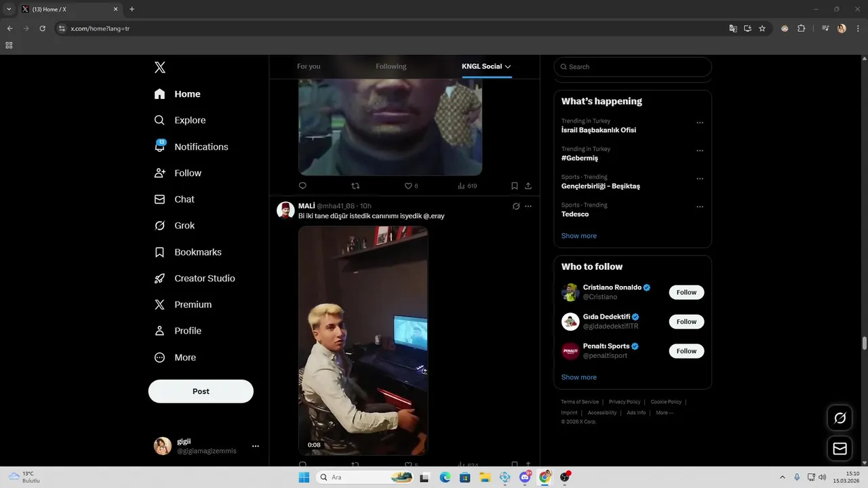Click the Post button
868x488 pixels.
click(201, 391)
